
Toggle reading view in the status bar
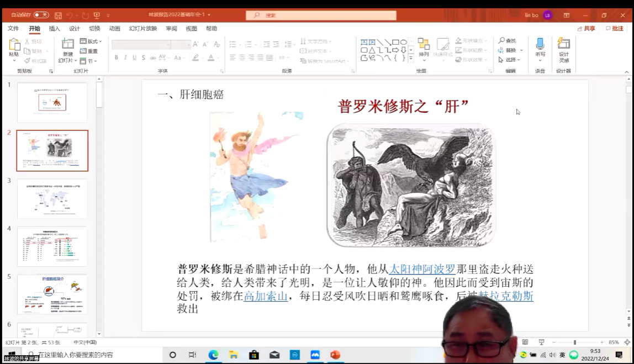[x=525, y=342]
